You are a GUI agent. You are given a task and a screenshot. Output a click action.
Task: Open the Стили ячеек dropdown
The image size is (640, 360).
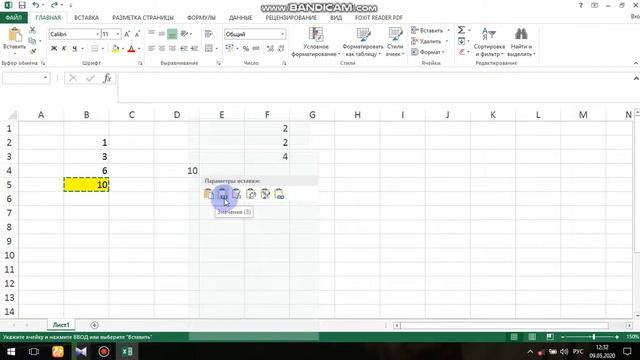click(x=395, y=42)
